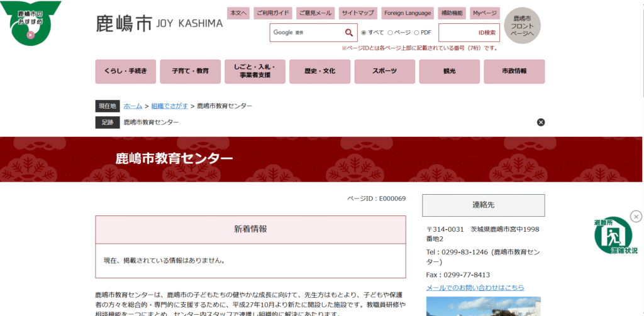Expand the 歴史・文化 menu
Viewport: 644px width, 316px height.
319,72
